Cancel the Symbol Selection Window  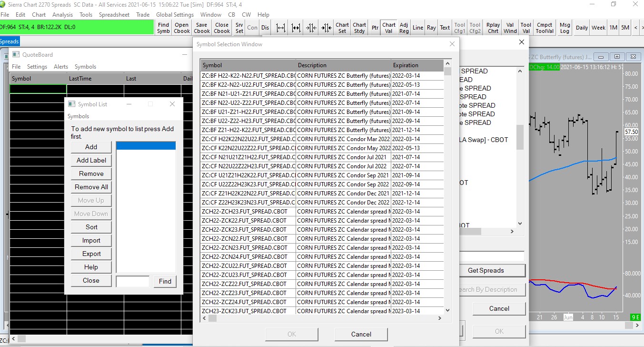361,334
